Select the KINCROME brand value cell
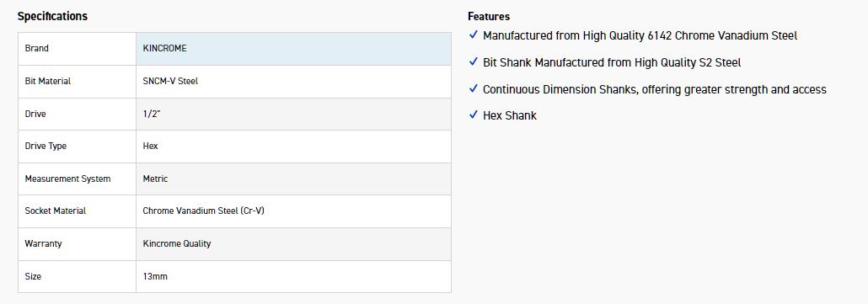This screenshot has height=304, width=868. pos(293,49)
